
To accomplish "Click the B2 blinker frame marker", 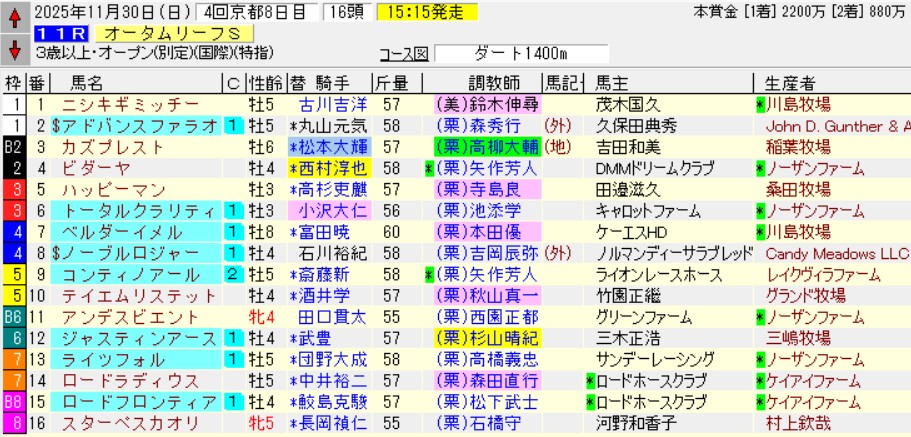I will pyautogui.click(x=14, y=147).
